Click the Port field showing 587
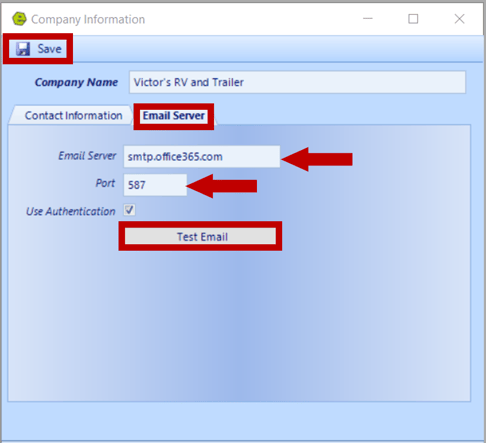The width and height of the screenshot is (486, 443). (x=155, y=185)
